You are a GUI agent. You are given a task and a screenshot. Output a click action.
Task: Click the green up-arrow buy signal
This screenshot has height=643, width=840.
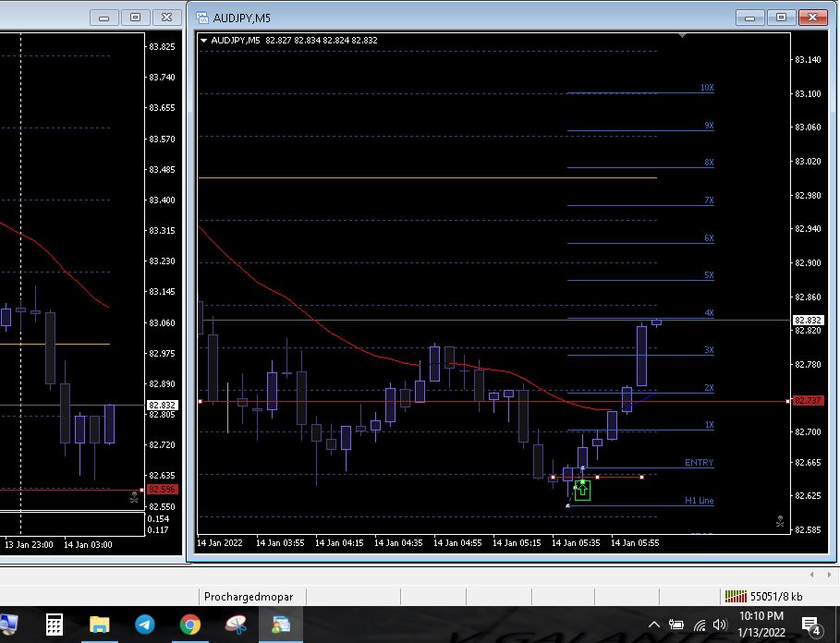click(x=582, y=491)
